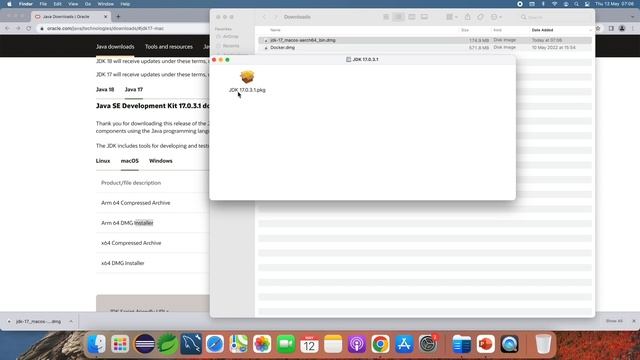Viewport: 640px width, 360px height.
Task: Open the Edit menu
Action: coord(58,4)
